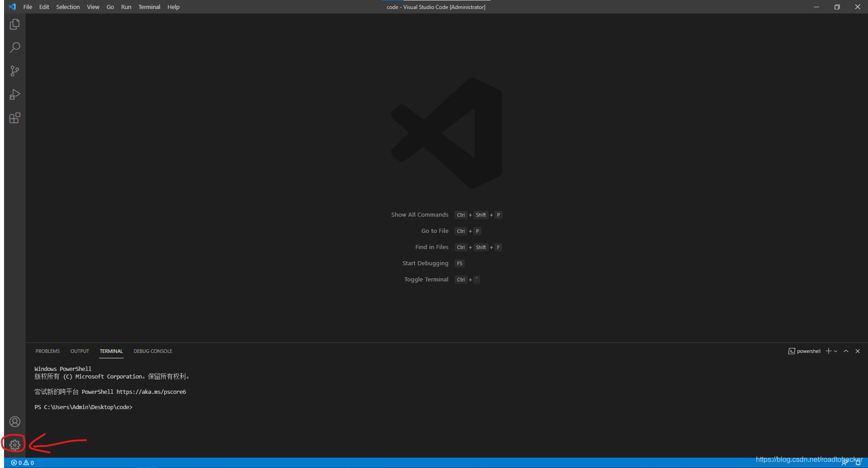868x468 pixels.
Task: Switch to the TERMINAL tab
Action: pos(111,351)
